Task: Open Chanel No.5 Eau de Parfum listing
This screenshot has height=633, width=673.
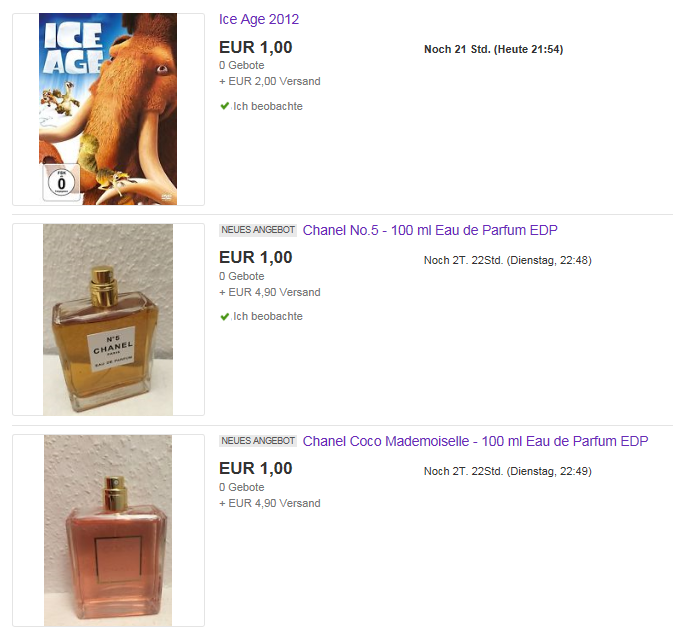Action: coord(430,230)
